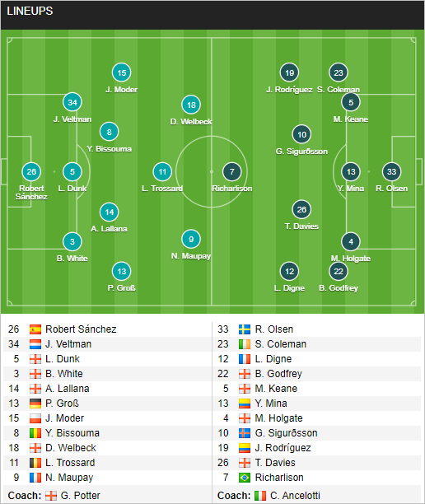Select R. Olsen's number 33 goalkeeper marker
Screen dimensions: 425x504
click(x=391, y=171)
